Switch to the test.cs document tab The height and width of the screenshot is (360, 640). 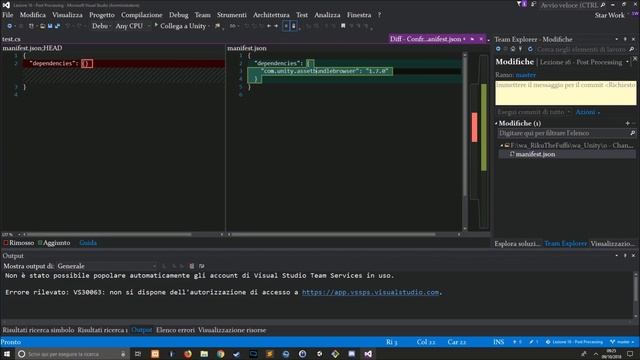(11, 39)
